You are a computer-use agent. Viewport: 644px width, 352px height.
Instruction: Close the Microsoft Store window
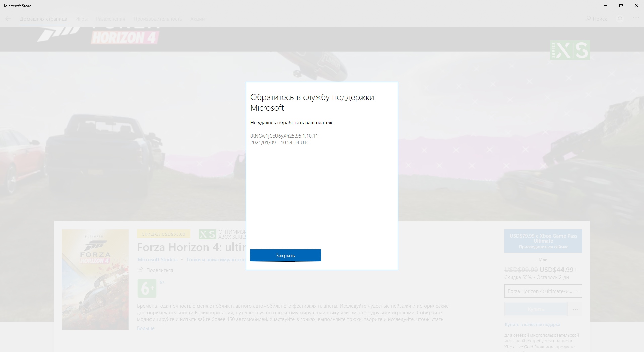(x=636, y=6)
